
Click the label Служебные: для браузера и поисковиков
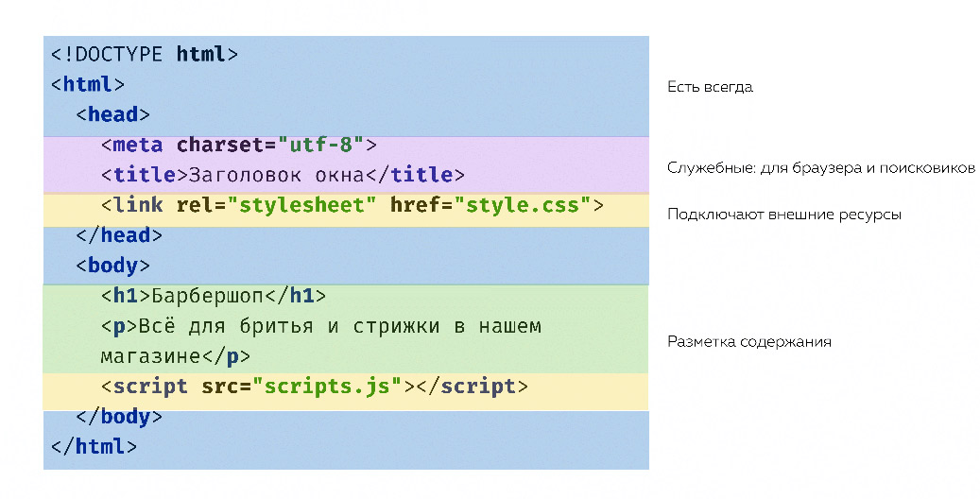pos(820,168)
